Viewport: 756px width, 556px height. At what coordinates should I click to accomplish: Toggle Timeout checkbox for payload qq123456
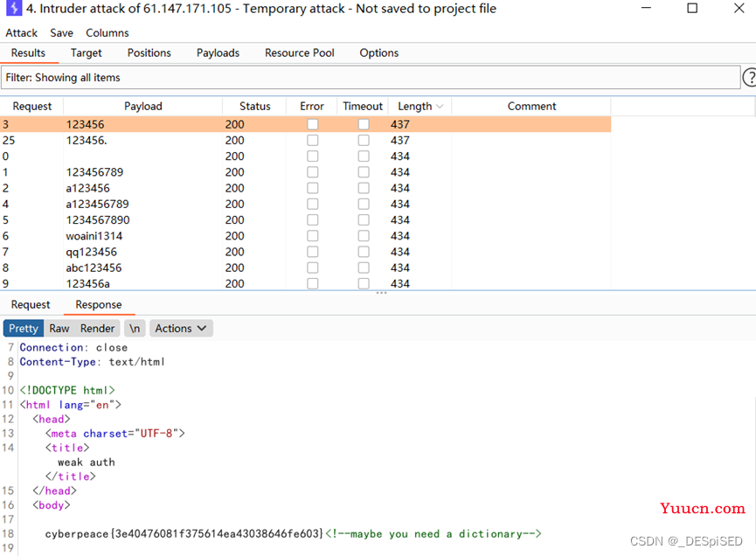tap(364, 252)
